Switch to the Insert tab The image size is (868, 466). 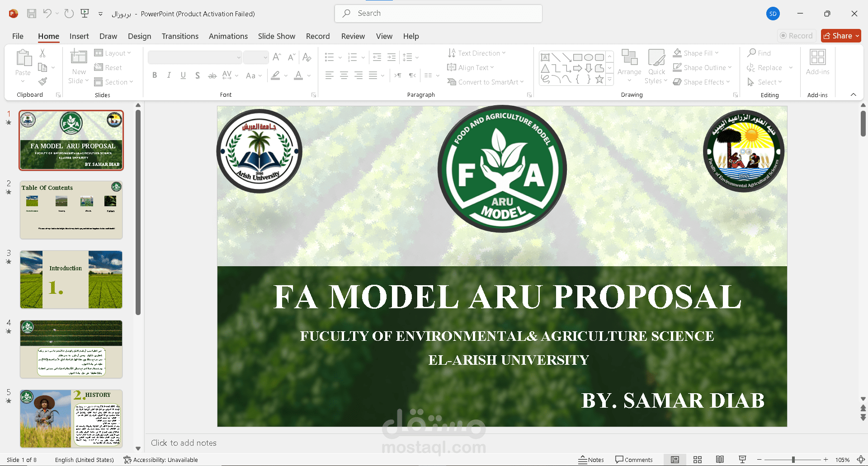tap(79, 36)
